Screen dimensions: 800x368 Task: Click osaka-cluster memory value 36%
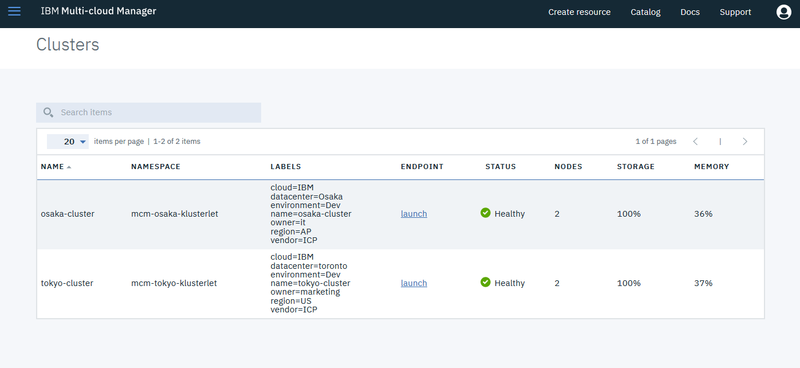[x=703, y=214]
